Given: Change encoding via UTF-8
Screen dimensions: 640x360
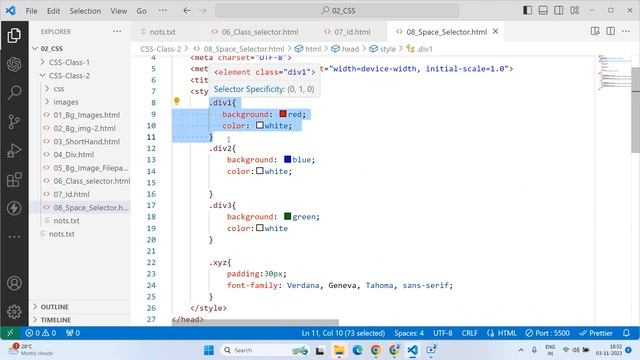Looking at the screenshot, I should [443, 333].
